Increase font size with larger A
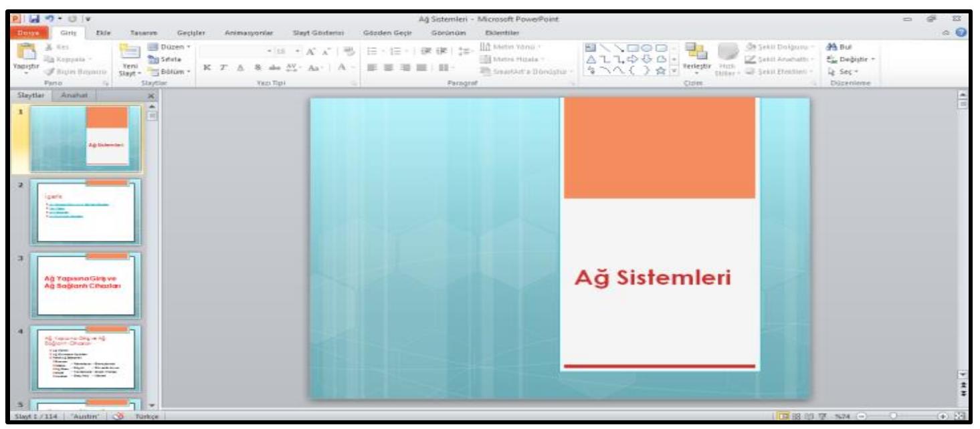The width and height of the screenshot is (980, 429). tap(311, 51)
